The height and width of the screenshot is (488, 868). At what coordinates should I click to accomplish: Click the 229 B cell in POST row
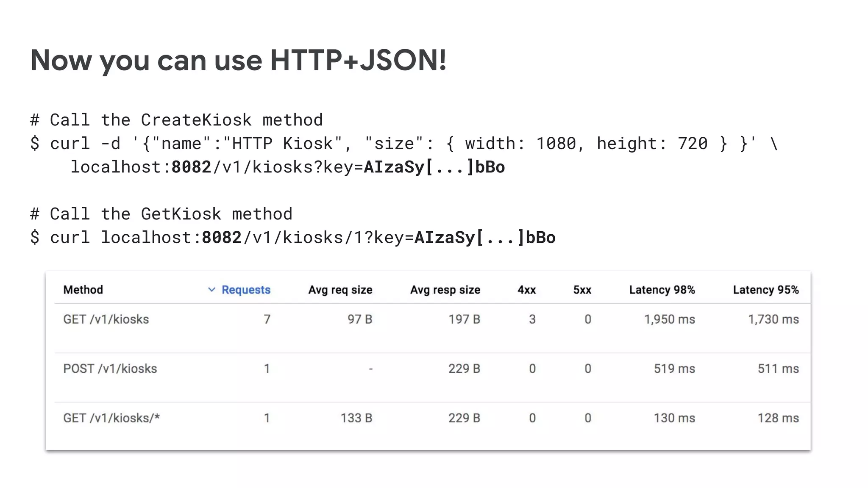[465, 369]
